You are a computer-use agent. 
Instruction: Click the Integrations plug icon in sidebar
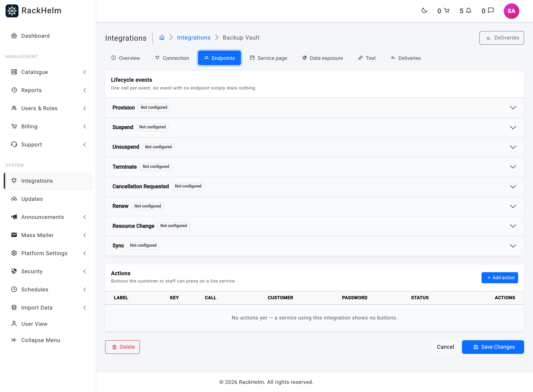[14, 181]
